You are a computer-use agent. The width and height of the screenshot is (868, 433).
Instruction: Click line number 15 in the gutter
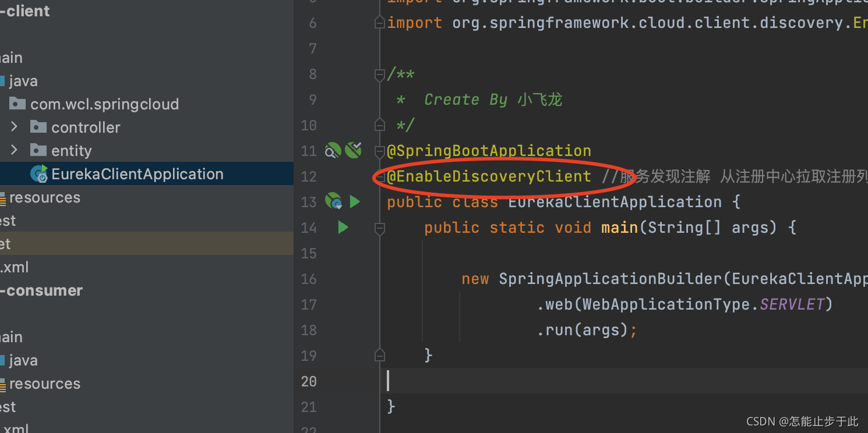point(309,253)
